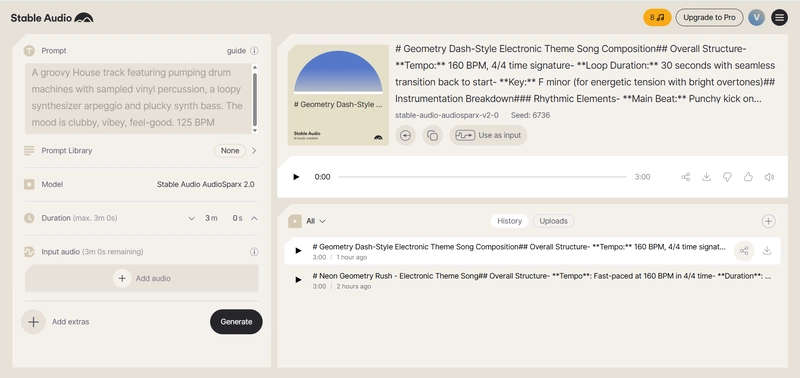
Task: Click the thumbs up icon
Action: point(748,177)
